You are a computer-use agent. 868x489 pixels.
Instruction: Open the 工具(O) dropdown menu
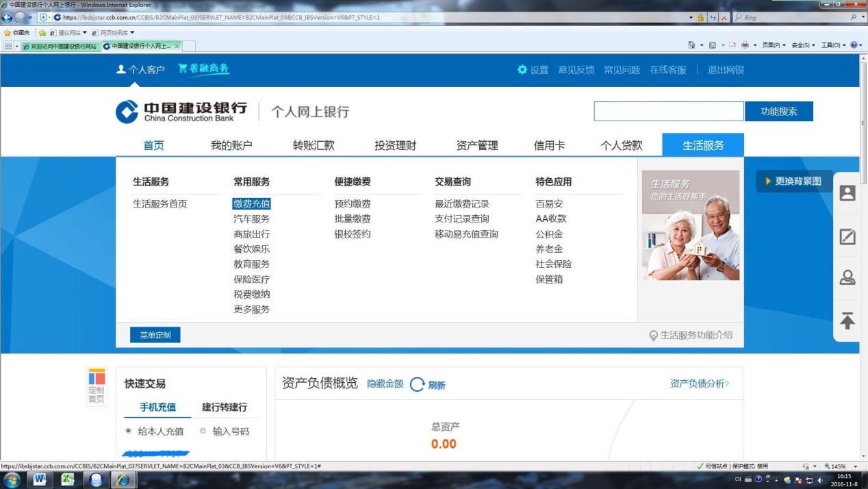(833, 45)
